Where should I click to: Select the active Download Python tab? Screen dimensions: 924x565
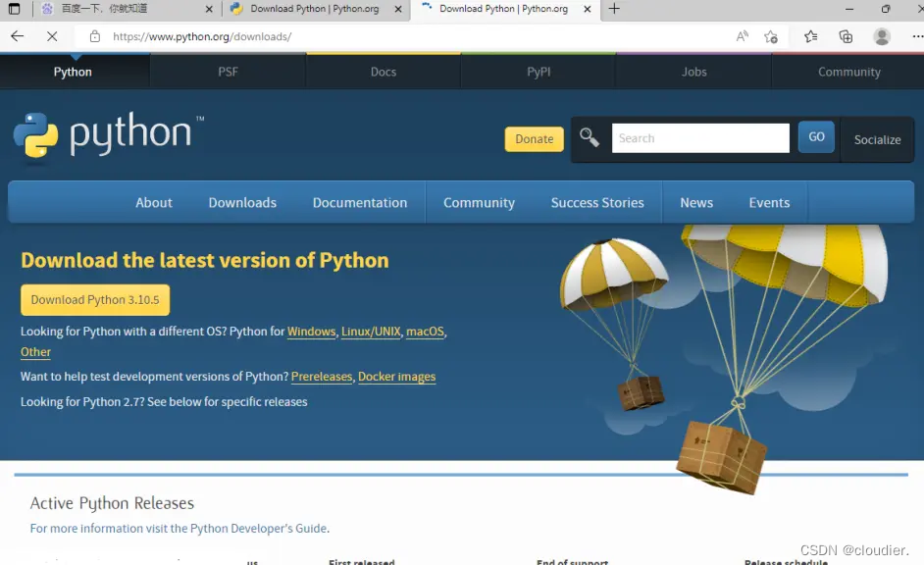504,9
